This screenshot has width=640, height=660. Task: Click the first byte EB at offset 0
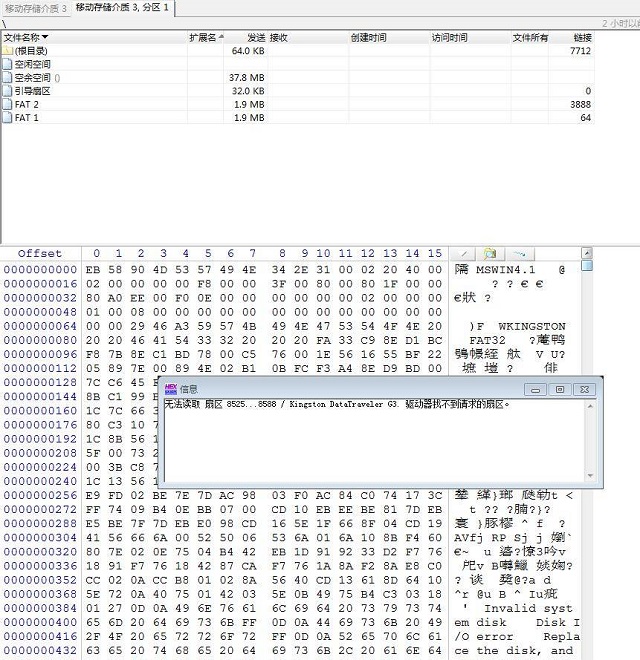(93, 269)
